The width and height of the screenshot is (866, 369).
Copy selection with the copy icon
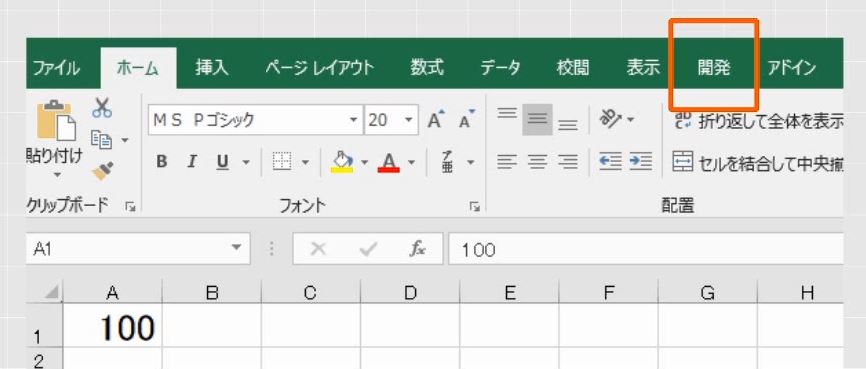click(x=102, y=140)
